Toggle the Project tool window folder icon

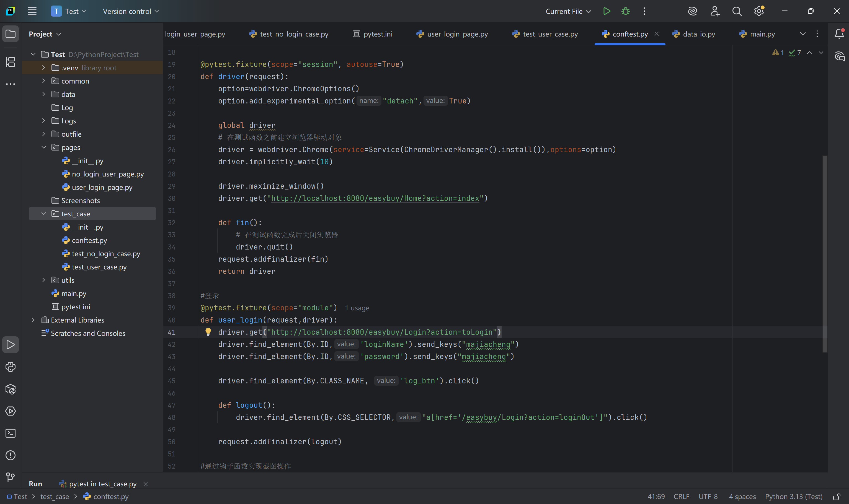coord(11,34)
